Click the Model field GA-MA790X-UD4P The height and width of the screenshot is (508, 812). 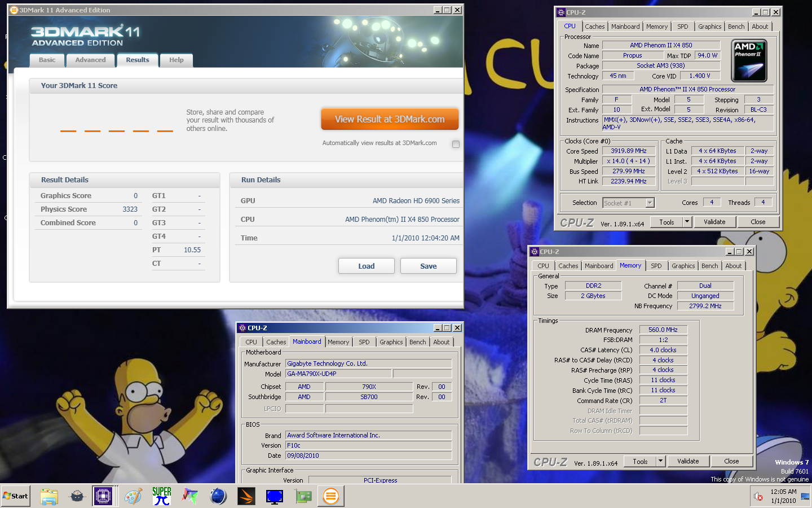click(x=338, y=374)
